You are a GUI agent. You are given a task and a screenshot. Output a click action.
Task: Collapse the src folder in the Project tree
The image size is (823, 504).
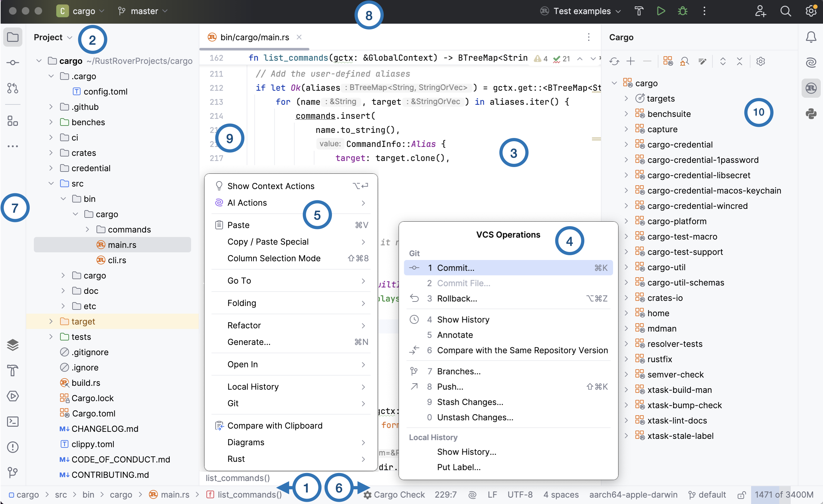[51, 183]
